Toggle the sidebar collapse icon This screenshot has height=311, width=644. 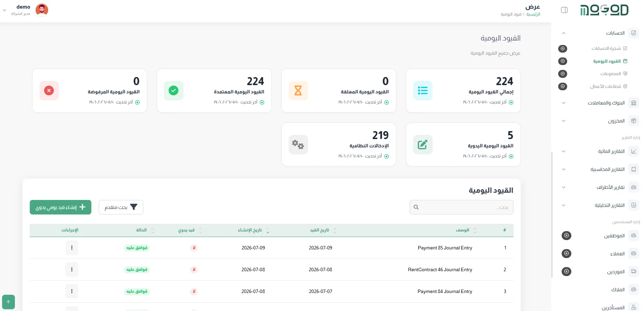pos(564,10)
